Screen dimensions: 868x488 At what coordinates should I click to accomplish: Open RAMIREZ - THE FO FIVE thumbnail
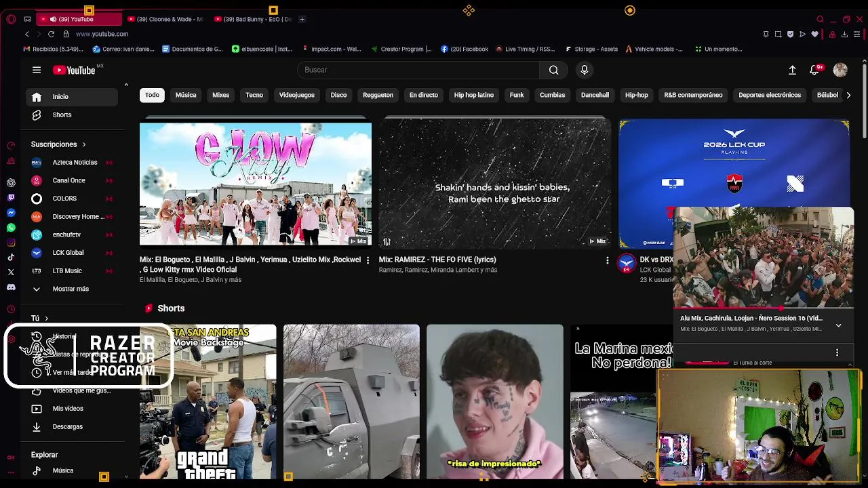(x=495, y=183)
